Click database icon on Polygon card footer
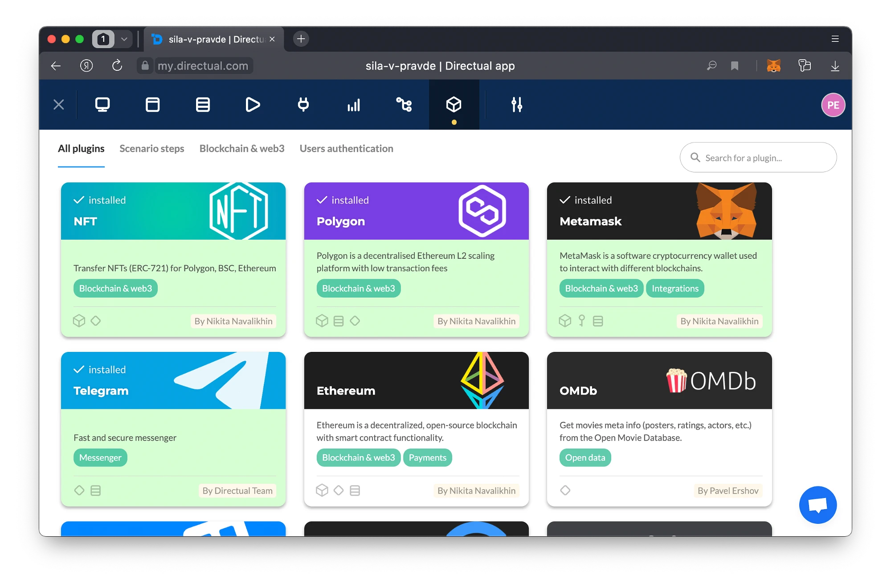 pos(339,321)
